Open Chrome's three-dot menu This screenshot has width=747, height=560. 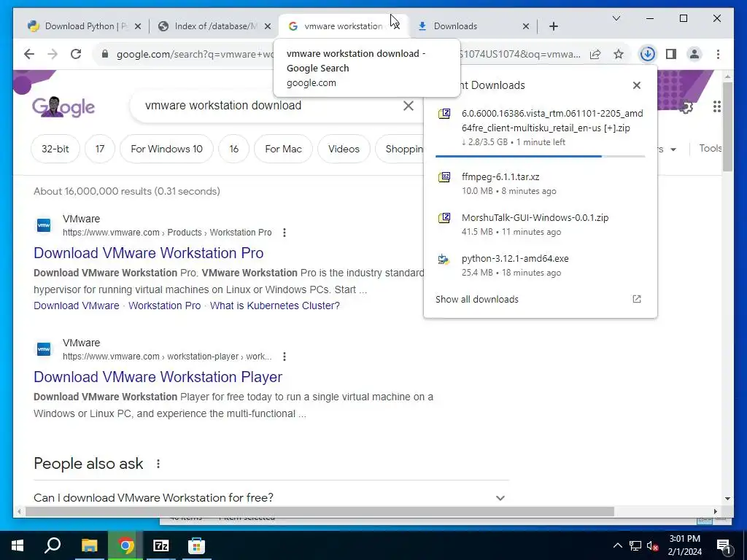tap(718, 54)
